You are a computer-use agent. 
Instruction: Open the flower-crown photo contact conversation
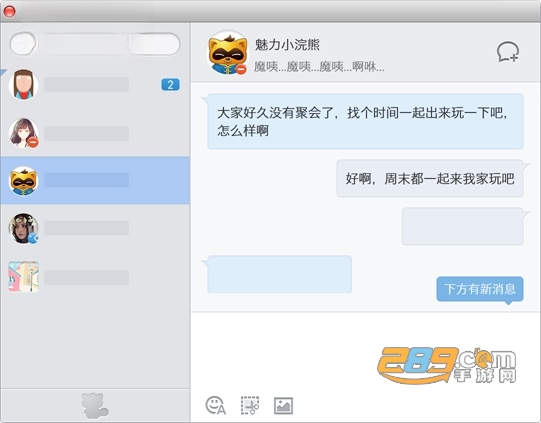(95, 228)
